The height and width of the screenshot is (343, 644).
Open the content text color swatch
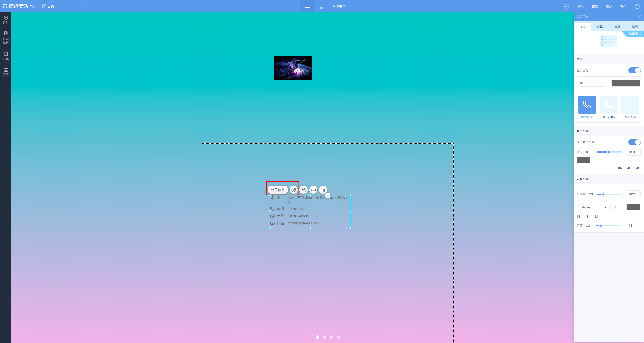click(633, 207)
